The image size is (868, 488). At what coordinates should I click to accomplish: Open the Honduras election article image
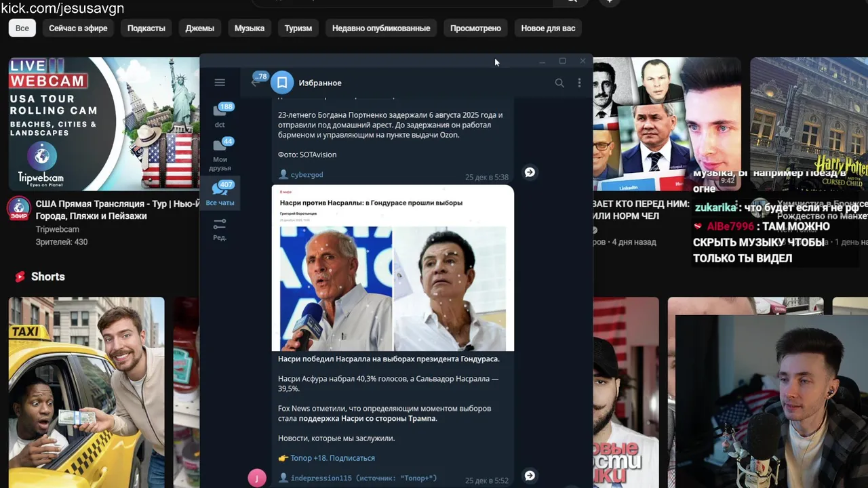tap(393, 268)
